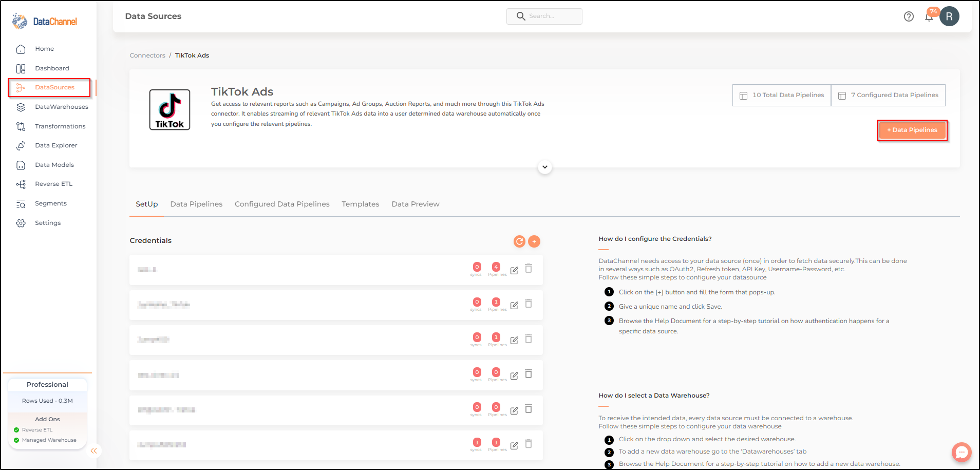980x470 pixels.
Task: Click TikTok Ads breadcrumb text
Action: coord(192,55)
